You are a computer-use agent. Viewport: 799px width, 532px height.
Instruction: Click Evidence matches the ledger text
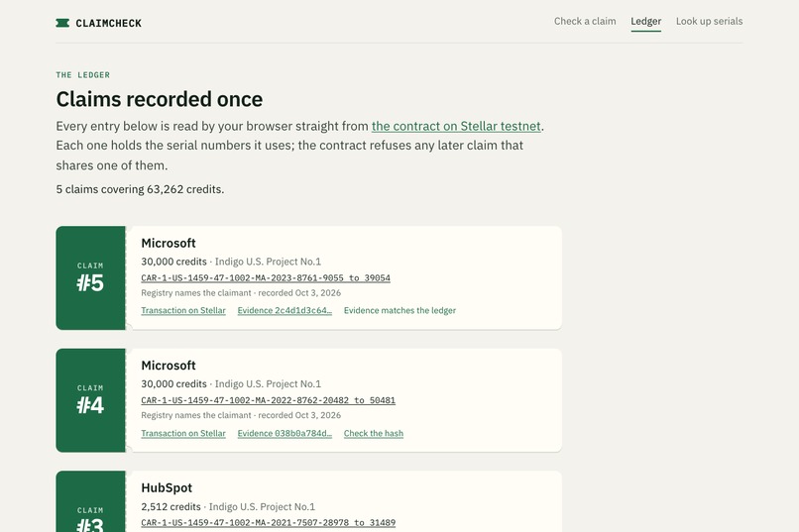[400, 310]
